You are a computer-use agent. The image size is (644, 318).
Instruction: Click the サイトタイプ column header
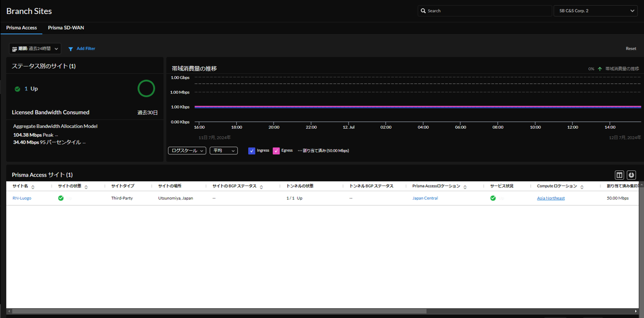[123, 186]
